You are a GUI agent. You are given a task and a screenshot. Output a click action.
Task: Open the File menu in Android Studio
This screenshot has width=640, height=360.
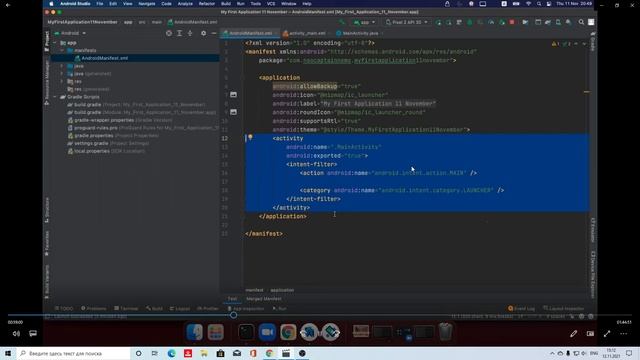click(100, 4)
